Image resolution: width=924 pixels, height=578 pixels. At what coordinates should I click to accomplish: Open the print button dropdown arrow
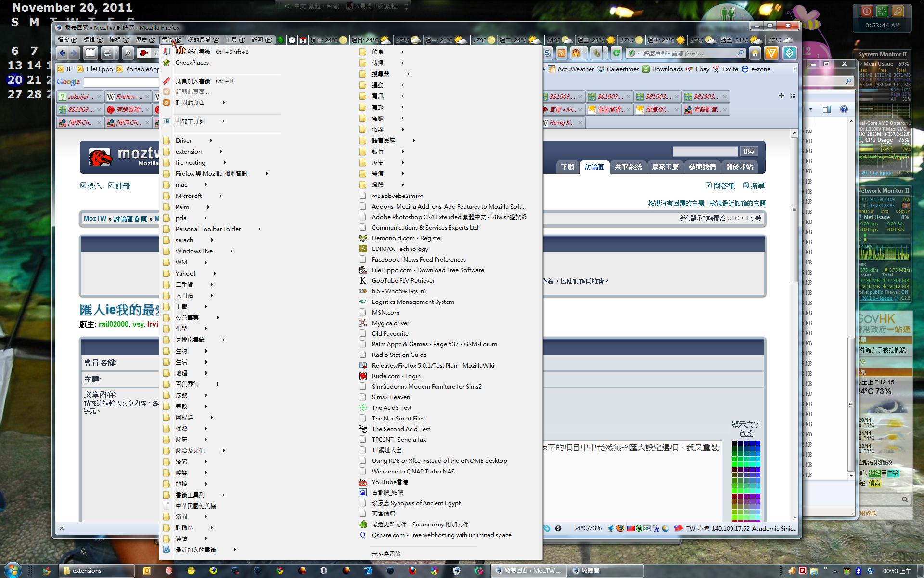coord(115,53)
